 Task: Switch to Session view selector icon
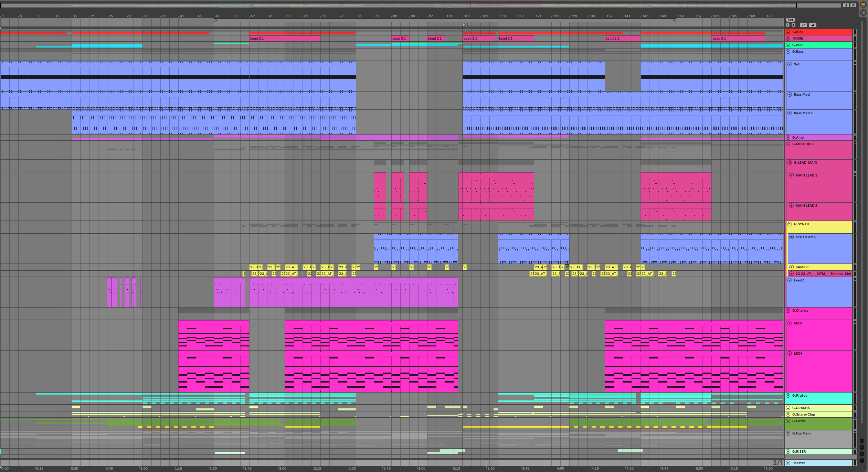[x=863, y=13]
